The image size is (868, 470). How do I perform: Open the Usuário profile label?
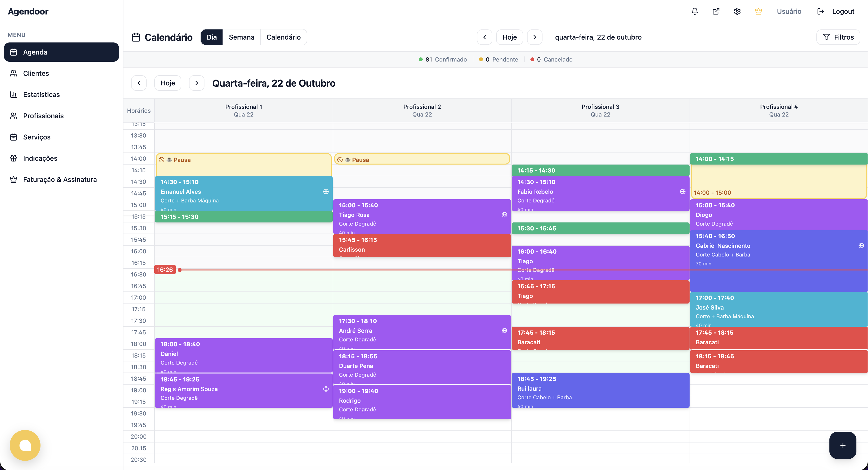(x=789, y=12)
